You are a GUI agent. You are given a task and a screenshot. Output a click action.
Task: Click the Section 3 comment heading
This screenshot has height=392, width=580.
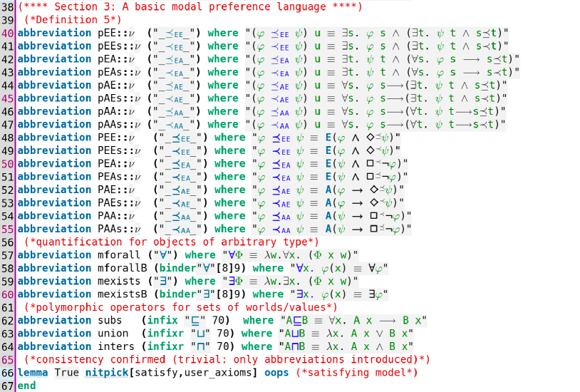190,6
